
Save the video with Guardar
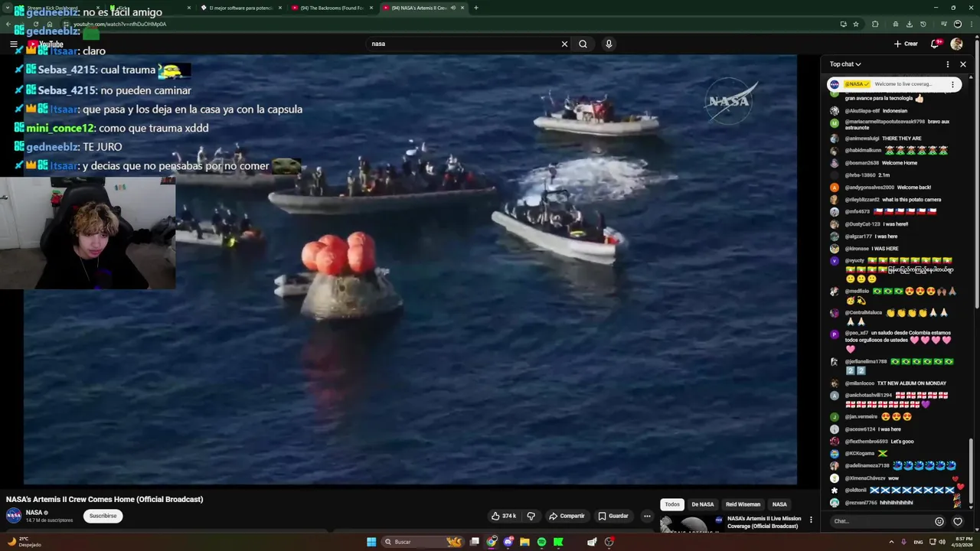(x=613, y=516)
